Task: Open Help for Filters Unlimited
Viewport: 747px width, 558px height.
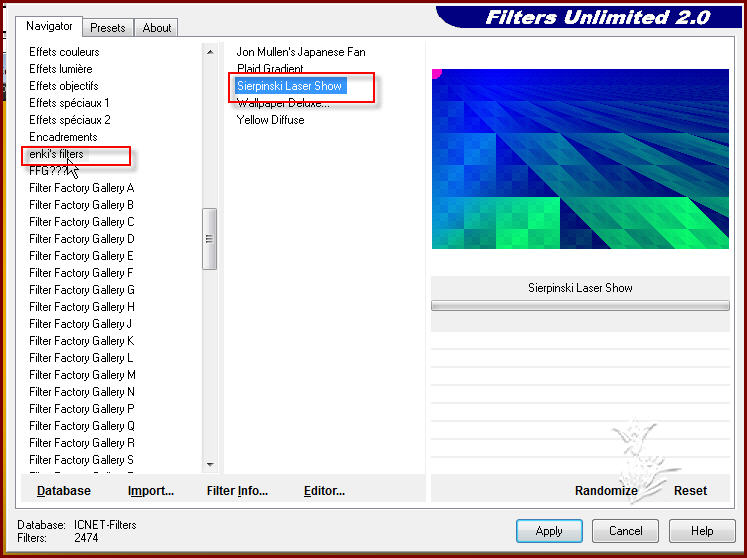Action: 702,531
